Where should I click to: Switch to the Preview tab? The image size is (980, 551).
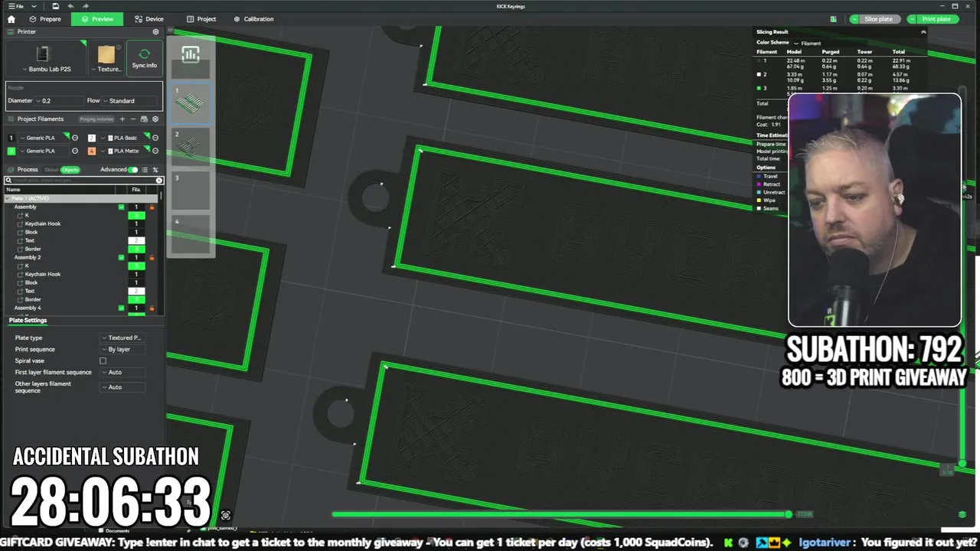pyautogui.click(x=97, y=19)
